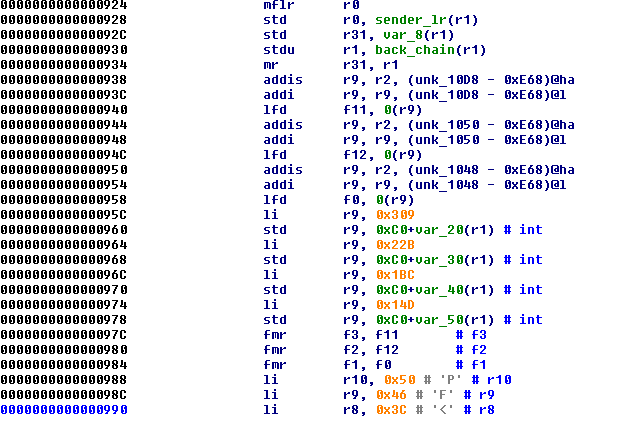Click the # f1 comment
This screenshot has width=621, height=428.
pos(471,365)
